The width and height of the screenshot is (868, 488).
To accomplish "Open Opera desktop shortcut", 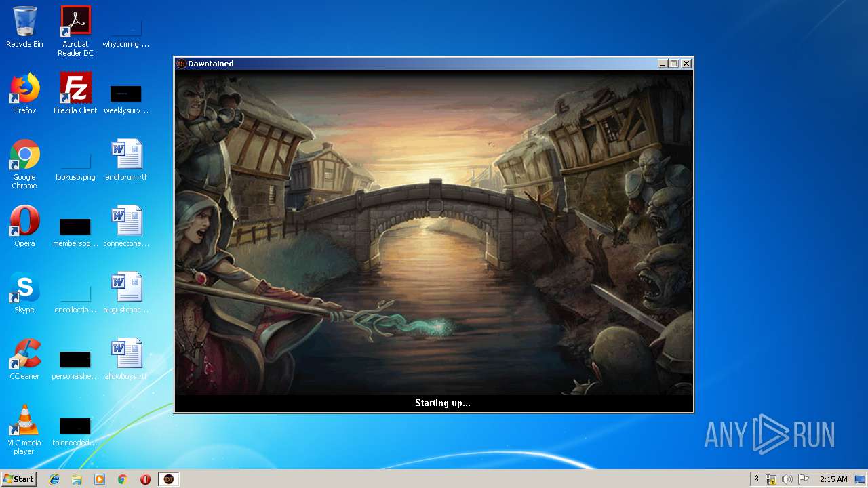I will tap(24, 226).
